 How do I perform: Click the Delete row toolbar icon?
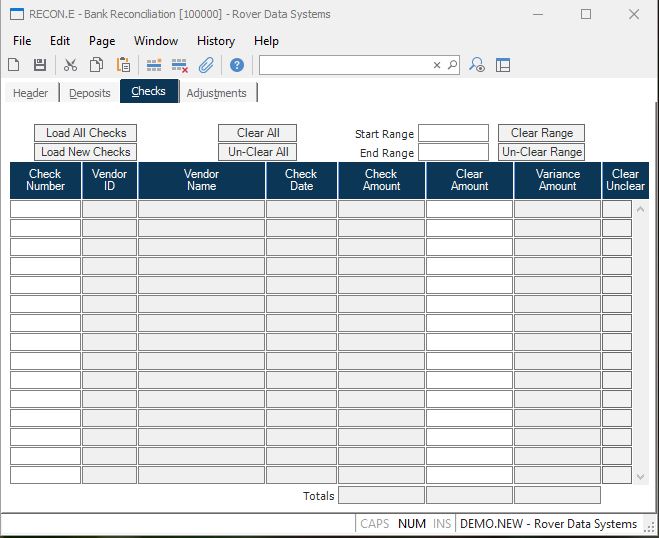point(180,65)
